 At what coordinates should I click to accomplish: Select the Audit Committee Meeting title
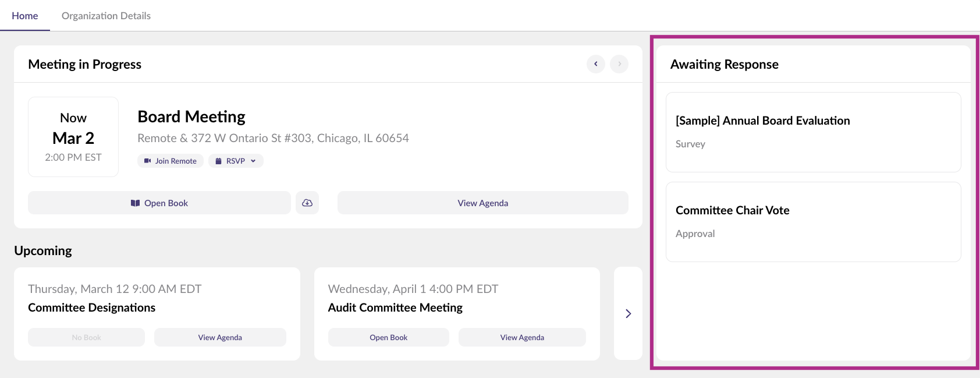(x=395, y=308)
